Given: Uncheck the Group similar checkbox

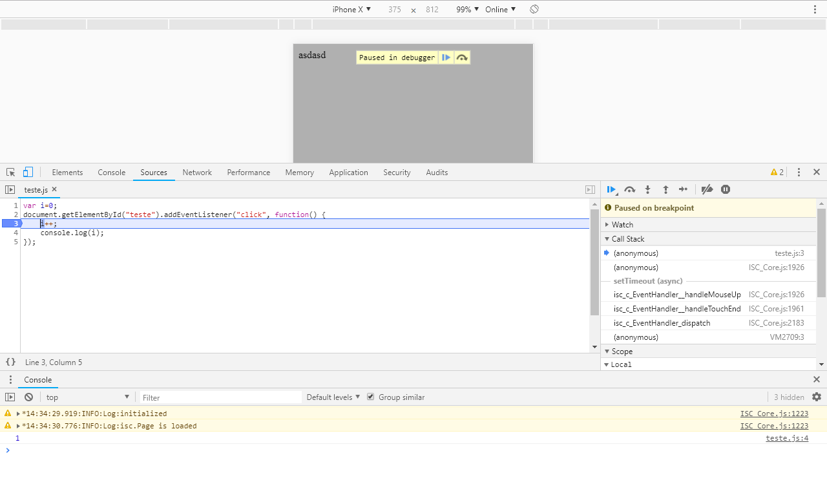Looking at the screenshot, I should 370,397.
